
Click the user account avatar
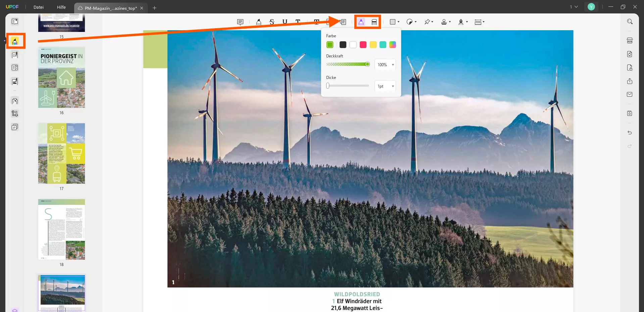click(591, 7)
